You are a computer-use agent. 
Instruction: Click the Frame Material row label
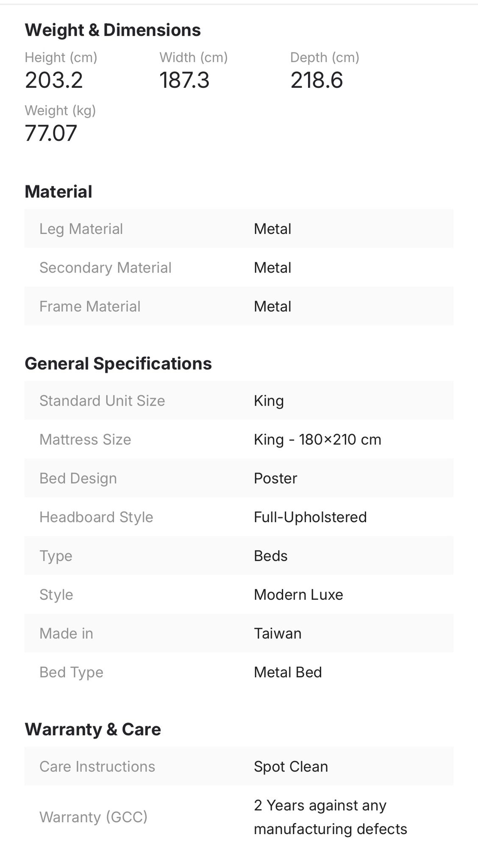90,306
